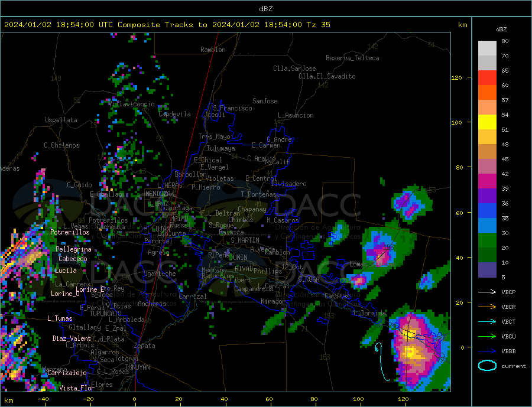Click the MENDOZA city label
Screen dimensions: 532x407
click(159, 194)
